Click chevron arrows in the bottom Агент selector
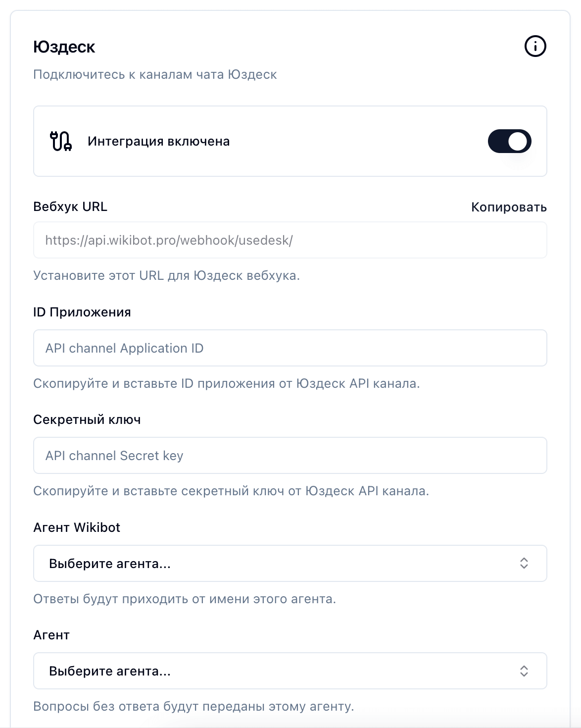 point(524,671)
